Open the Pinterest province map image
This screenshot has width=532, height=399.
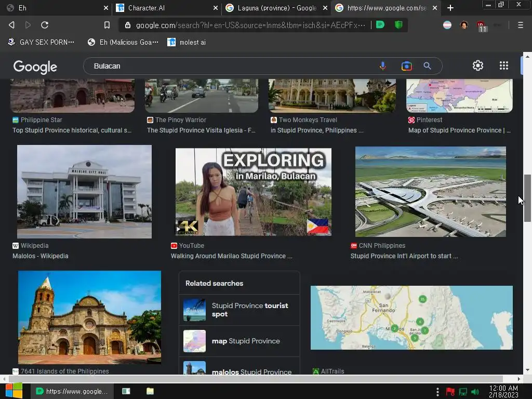(x=459, y=96)
